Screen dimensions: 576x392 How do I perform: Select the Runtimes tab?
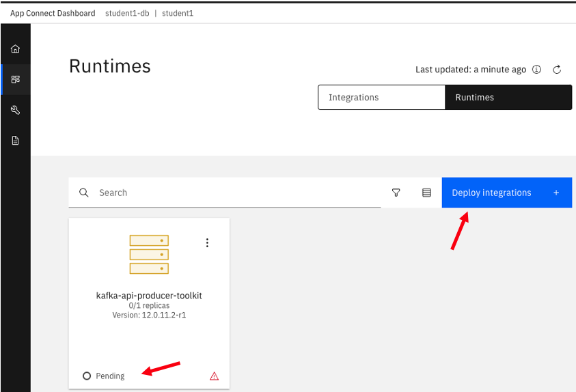click(x=508, y=98)
